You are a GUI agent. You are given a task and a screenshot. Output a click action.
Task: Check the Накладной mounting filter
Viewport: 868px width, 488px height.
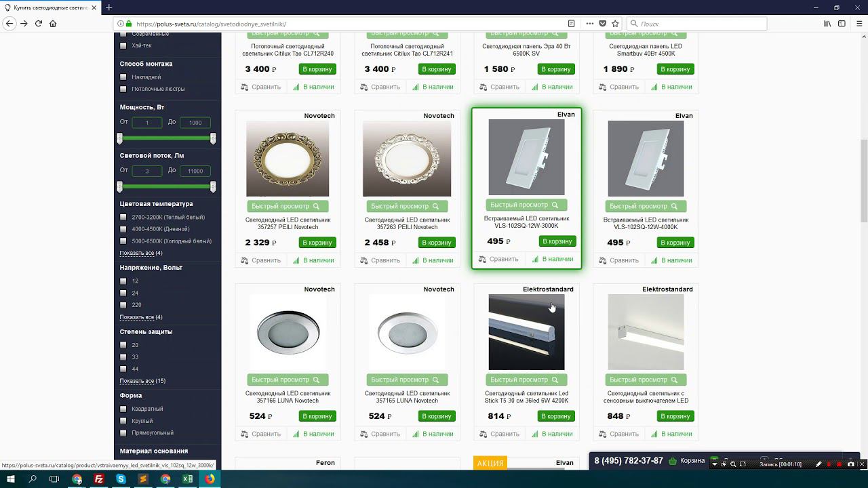click(123, 77)
